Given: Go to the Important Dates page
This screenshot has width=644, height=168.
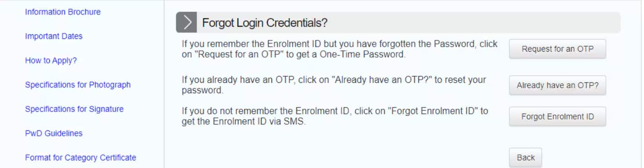Looking at the screenshot, I should click(x=54, y=36).
